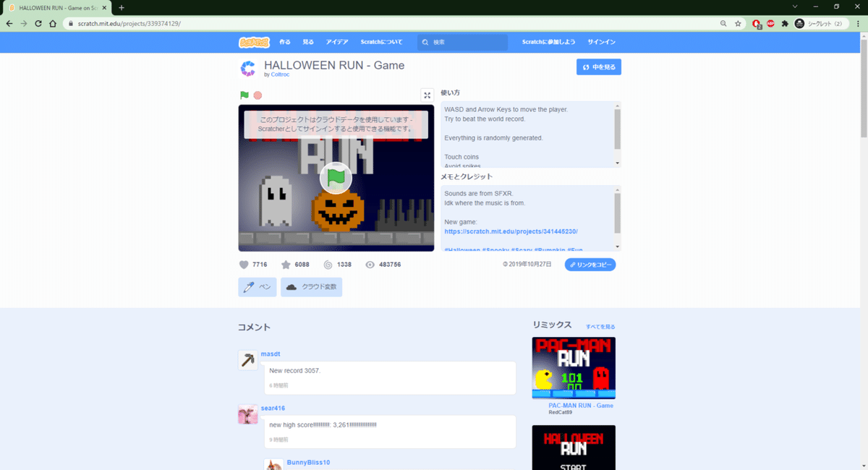This screenshot has width=868, height=470.
Task: Click the リンクをコピー button
Action: coord(590,265)
